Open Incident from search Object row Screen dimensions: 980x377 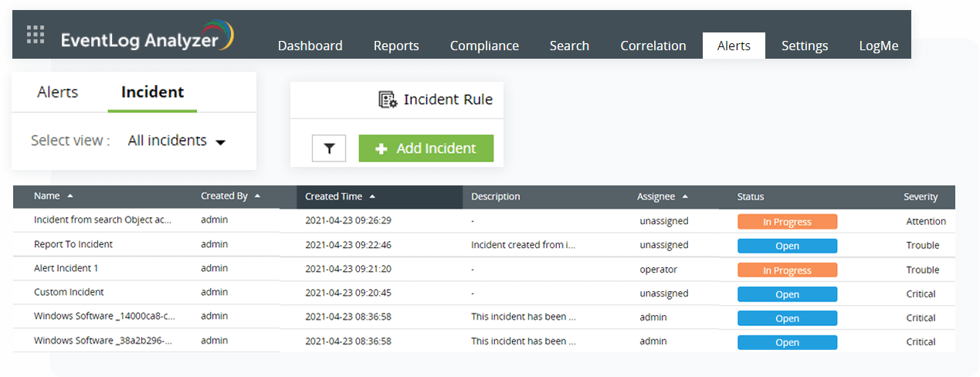pos(102,220)
